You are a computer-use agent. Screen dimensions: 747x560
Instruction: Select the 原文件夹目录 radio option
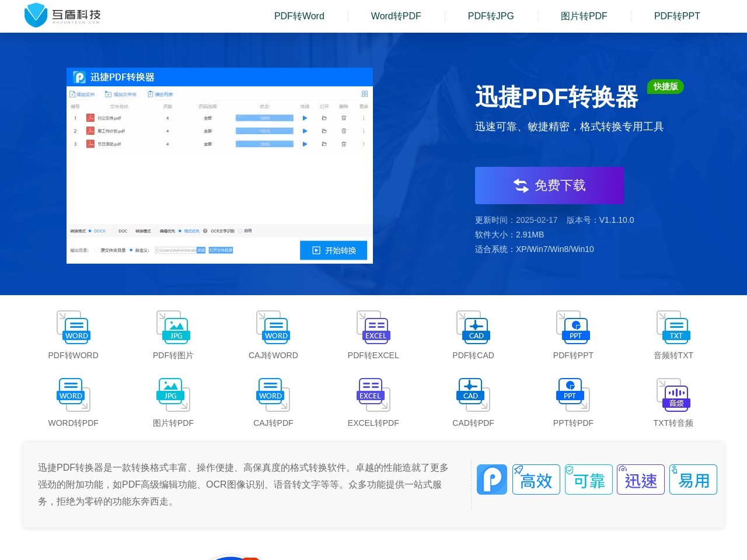(x=96, y=250)
